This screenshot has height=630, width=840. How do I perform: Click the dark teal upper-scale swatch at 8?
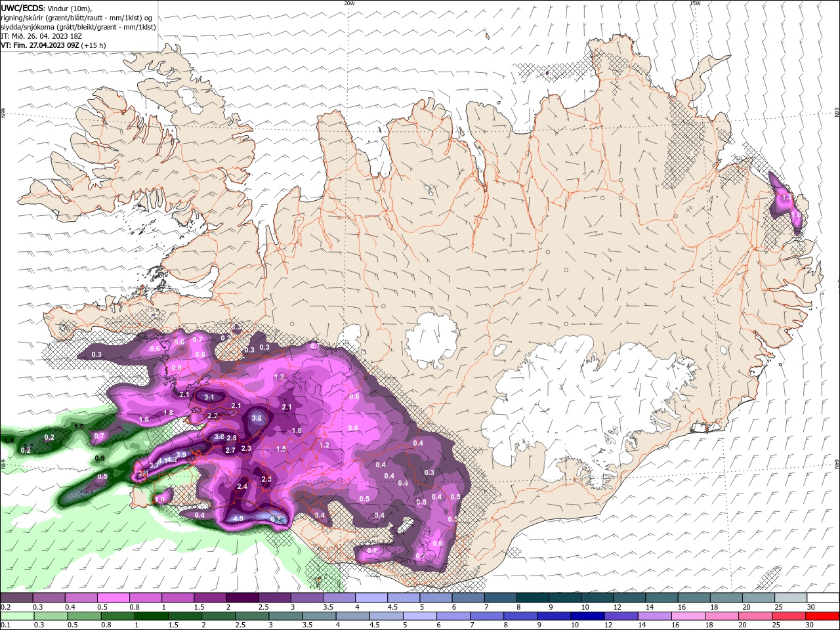[x=533, y=597]
